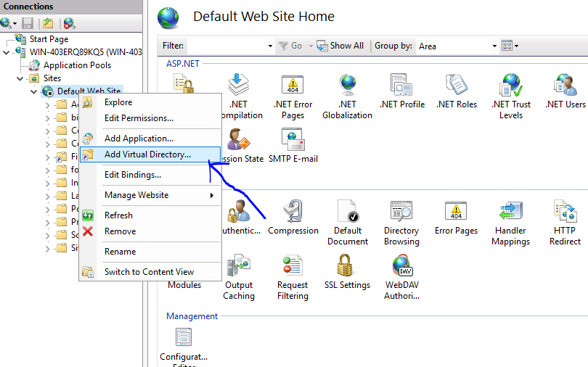Image resolution: width=588 pixels, height=367 pixels.
Task: Open the SSL Settings feature
Action: tap(347, 272)
